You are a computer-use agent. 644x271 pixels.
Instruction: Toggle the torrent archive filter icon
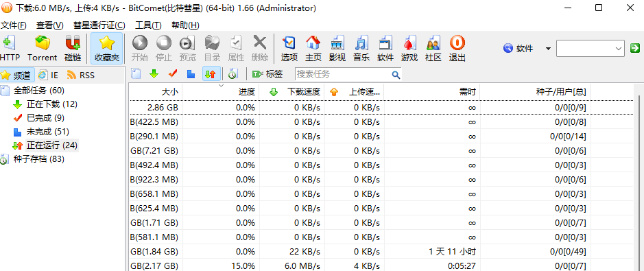(x=232, y=74)
